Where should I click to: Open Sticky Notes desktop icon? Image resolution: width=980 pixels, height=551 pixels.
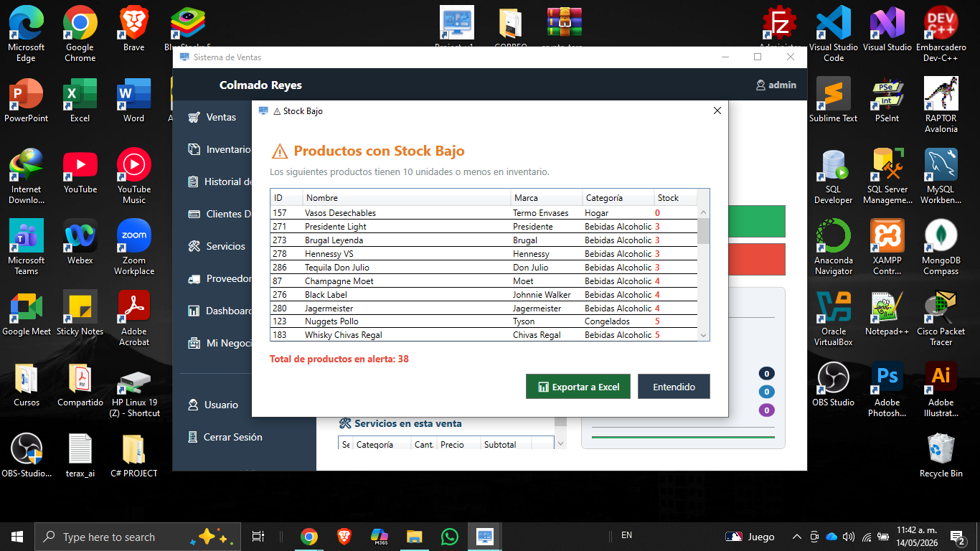(80, 313)
